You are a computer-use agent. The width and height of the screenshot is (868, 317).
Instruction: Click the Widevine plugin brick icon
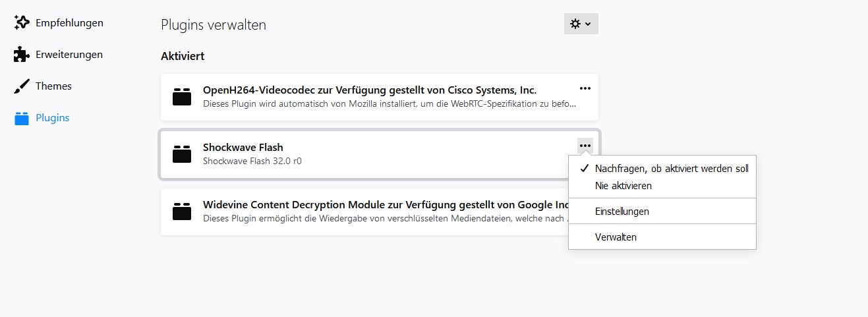[182, 212]
